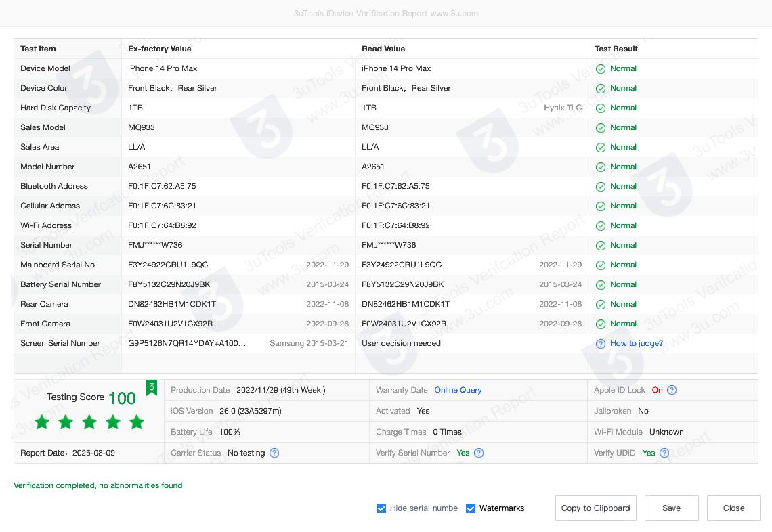Click the User decision needed text
The height and width of the screenshot is (532, 772).
point(401,343)
